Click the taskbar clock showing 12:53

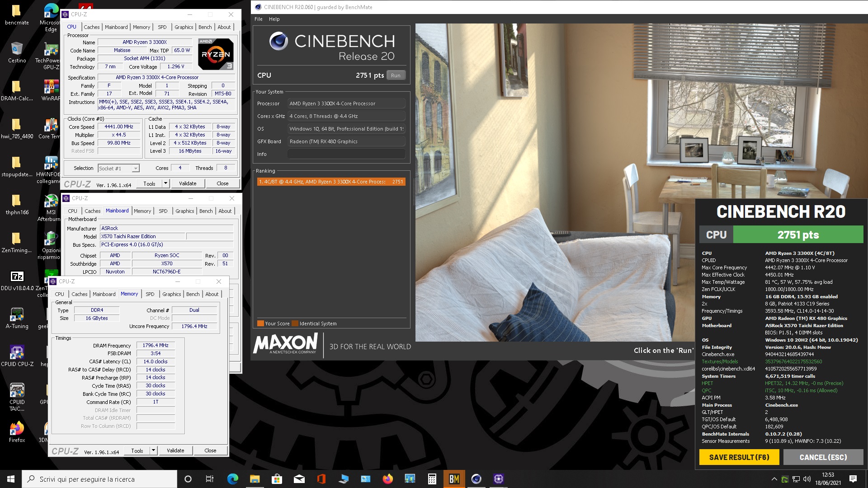tap(828, 479)
